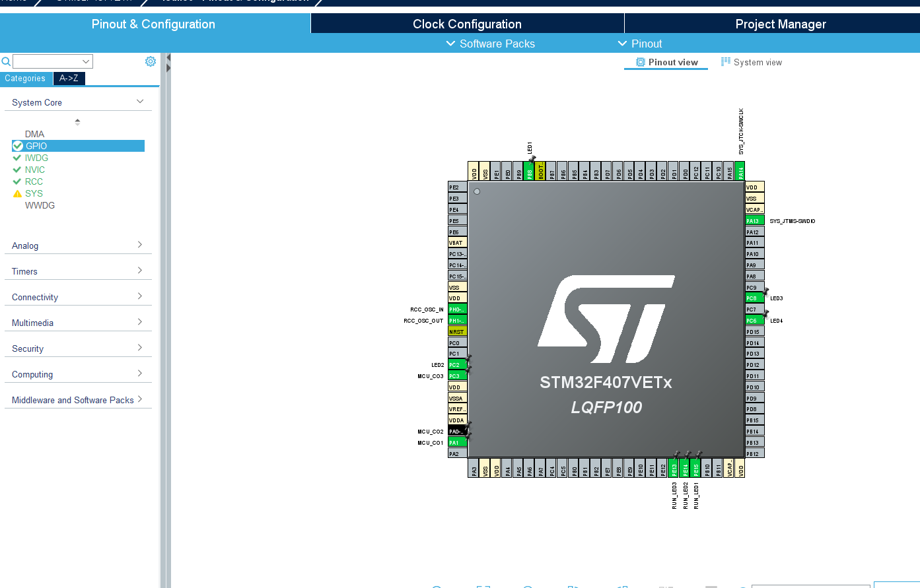The image size is (920, 588).
Task: Click the pushpin icon on pin PE15
Action: (x=699, y=455)
